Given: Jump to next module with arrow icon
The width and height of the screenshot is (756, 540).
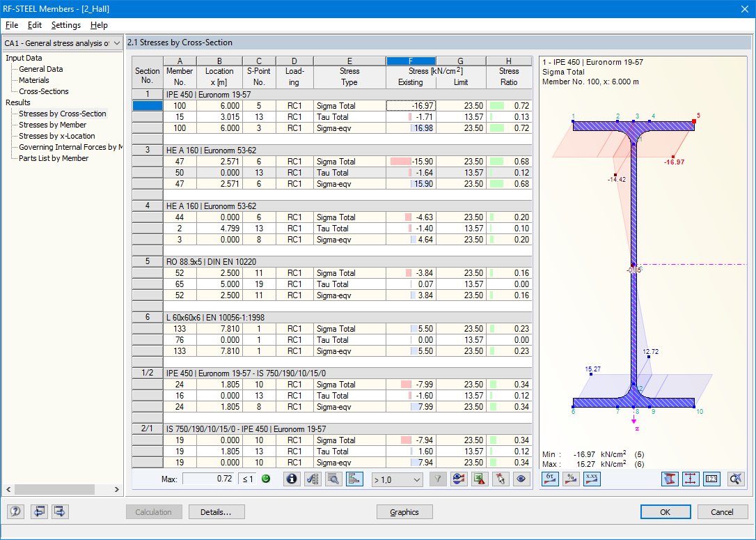Looking at the screenshot, I should 58,511.
